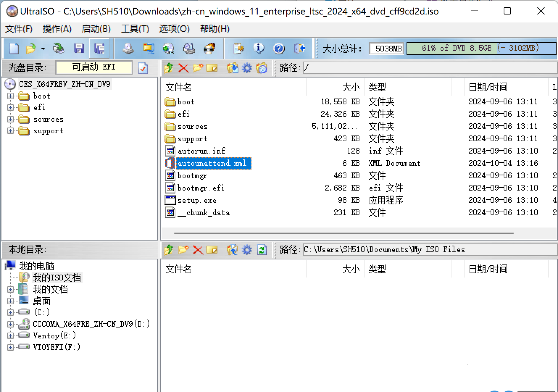Click Rename icon in disc pane toolbar
Image resolution: width=558 pixels, height=392 pixels.
coord(212,68)
